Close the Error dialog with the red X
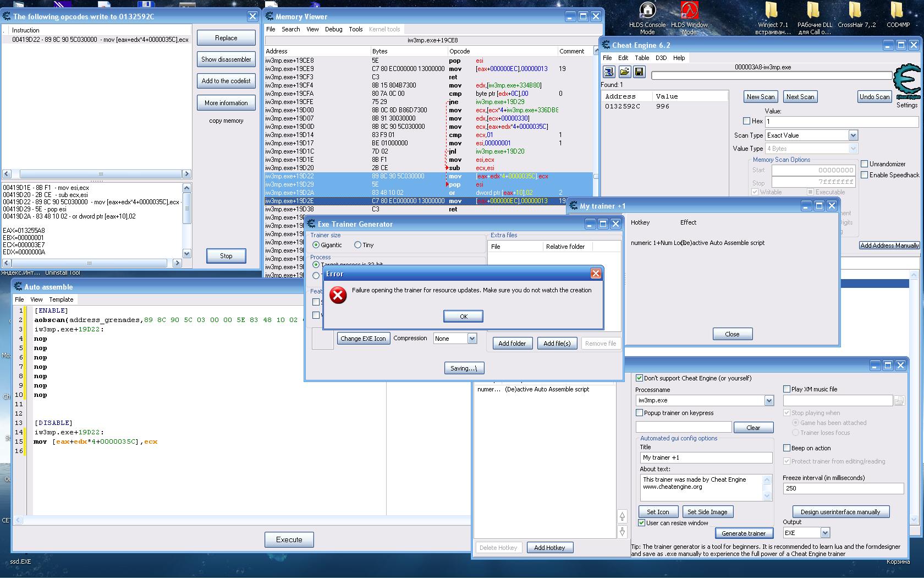924x578 pixels. pos(596,273)
